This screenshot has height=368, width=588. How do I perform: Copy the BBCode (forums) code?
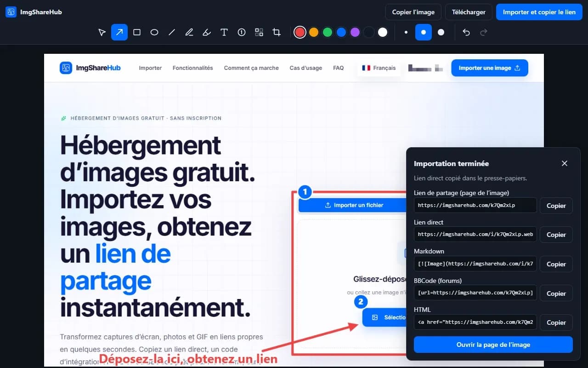pyautogui.click(x=556, y=293)
